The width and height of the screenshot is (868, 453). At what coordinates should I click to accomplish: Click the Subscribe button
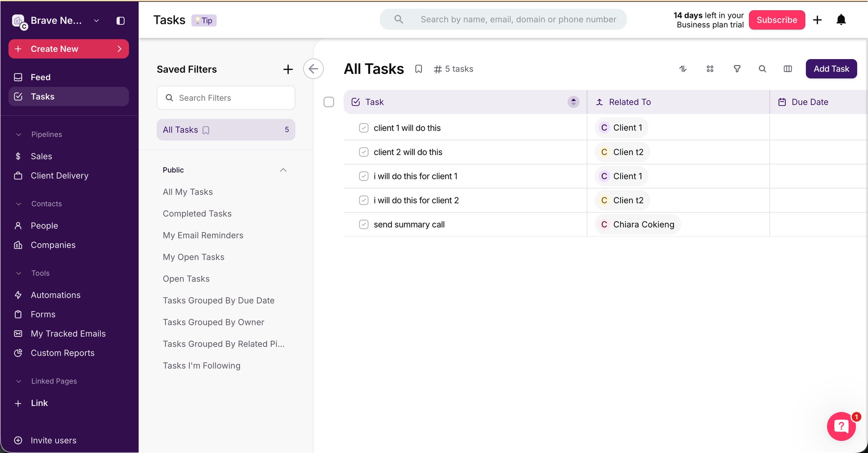(x=776, y=20)
